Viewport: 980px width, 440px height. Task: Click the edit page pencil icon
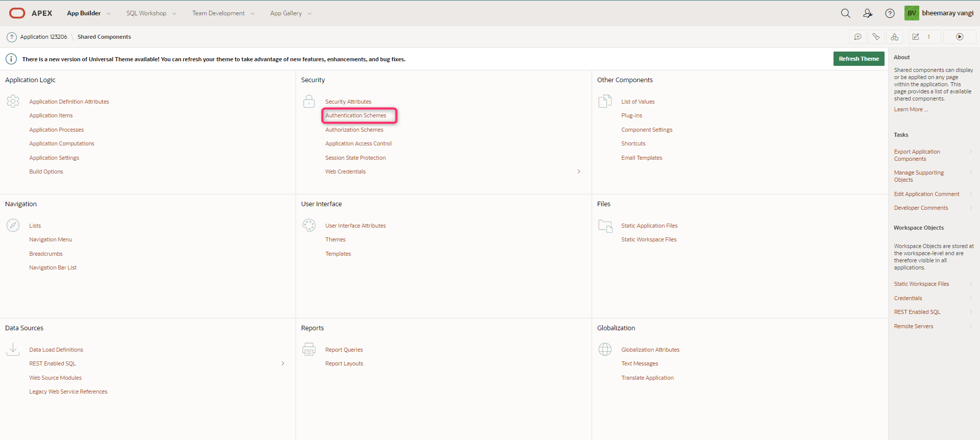pyautogui.click(x=916, y=37)
